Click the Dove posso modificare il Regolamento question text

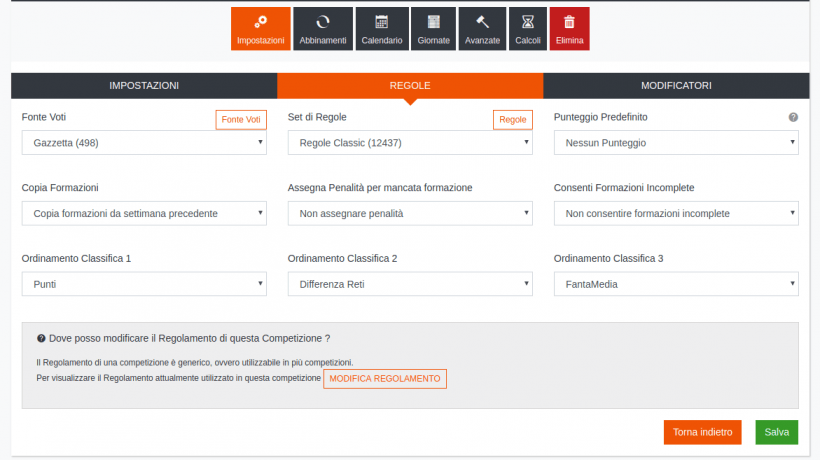click(189, 338)
